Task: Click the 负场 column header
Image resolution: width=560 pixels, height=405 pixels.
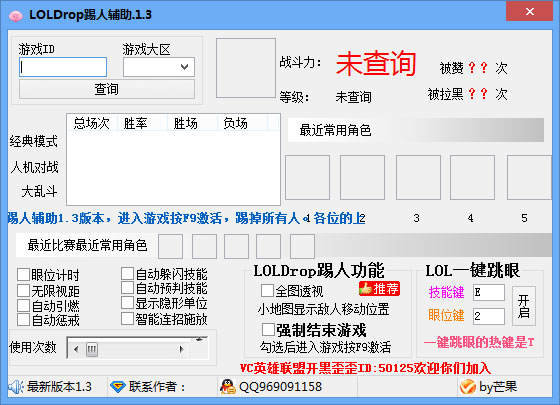Action: coord(242,123)
